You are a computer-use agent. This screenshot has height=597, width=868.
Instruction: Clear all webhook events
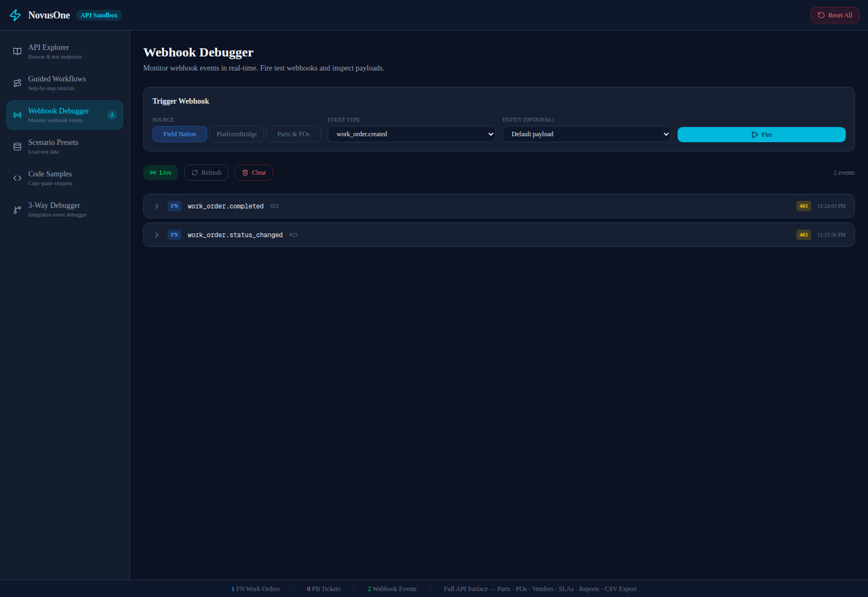[254, 173]
